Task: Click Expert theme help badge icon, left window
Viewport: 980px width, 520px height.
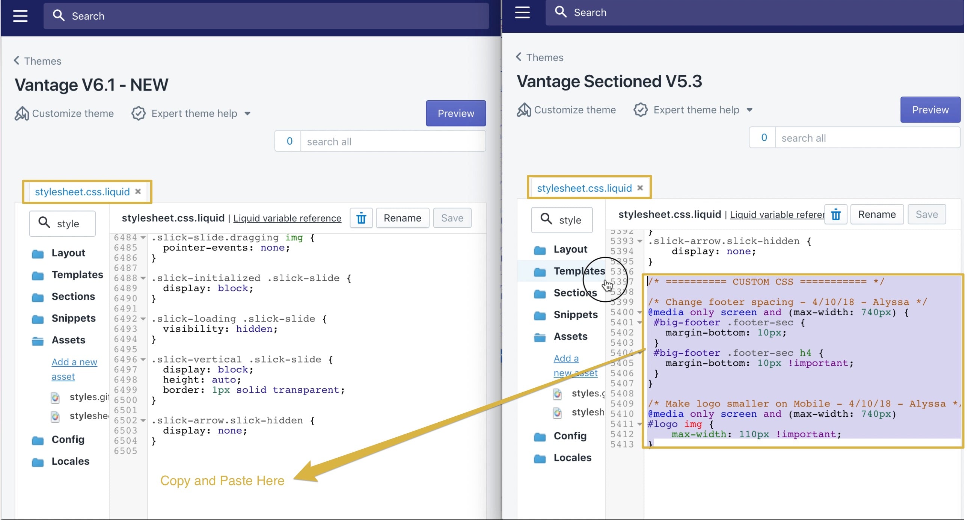Action: click(x=139, y=113)
